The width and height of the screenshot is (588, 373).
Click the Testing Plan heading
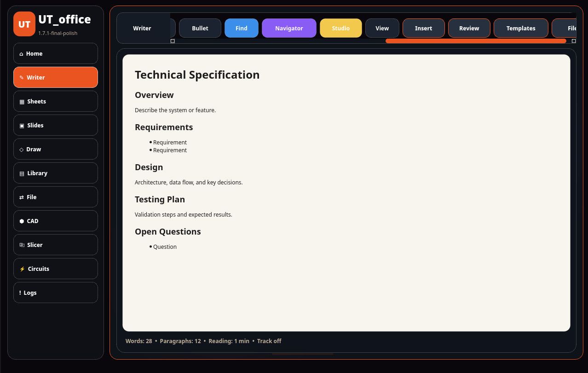[x=160, y=200]
